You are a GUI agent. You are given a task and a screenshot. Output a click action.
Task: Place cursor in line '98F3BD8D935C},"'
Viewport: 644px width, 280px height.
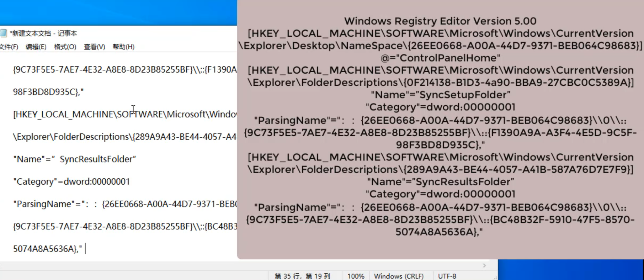coord(48,92)
